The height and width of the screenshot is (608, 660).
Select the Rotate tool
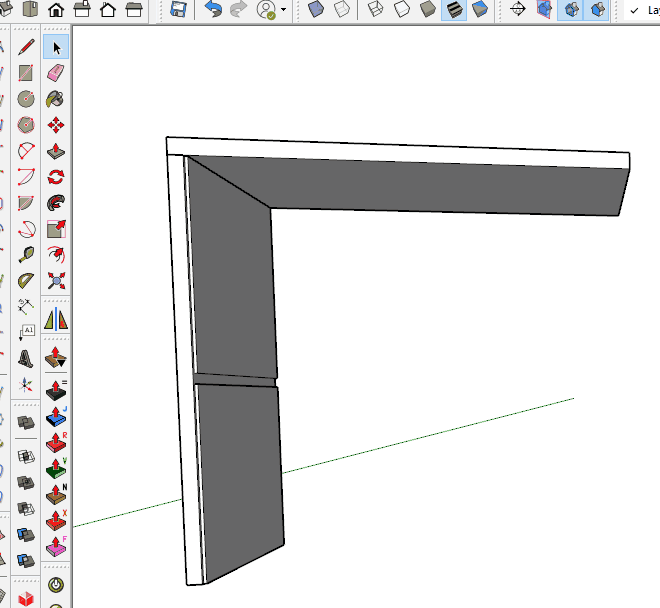coord(56,177)
